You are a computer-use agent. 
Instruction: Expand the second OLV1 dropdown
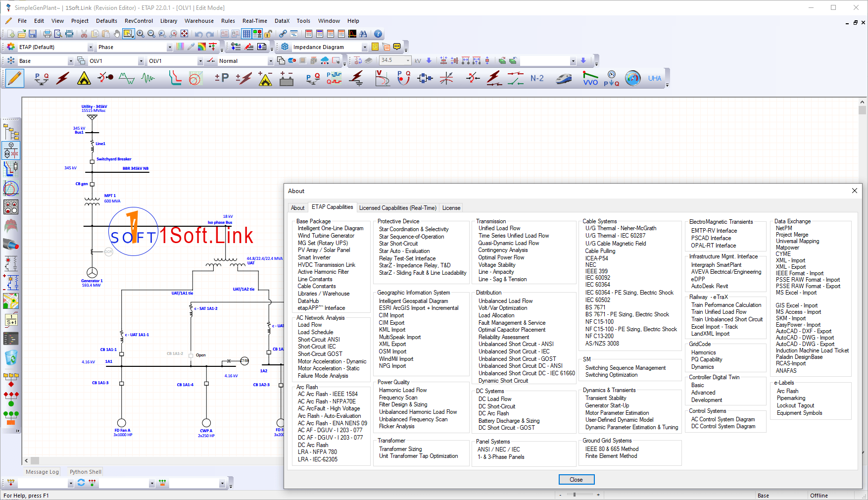pyautogui.click(x=200, y=61)
